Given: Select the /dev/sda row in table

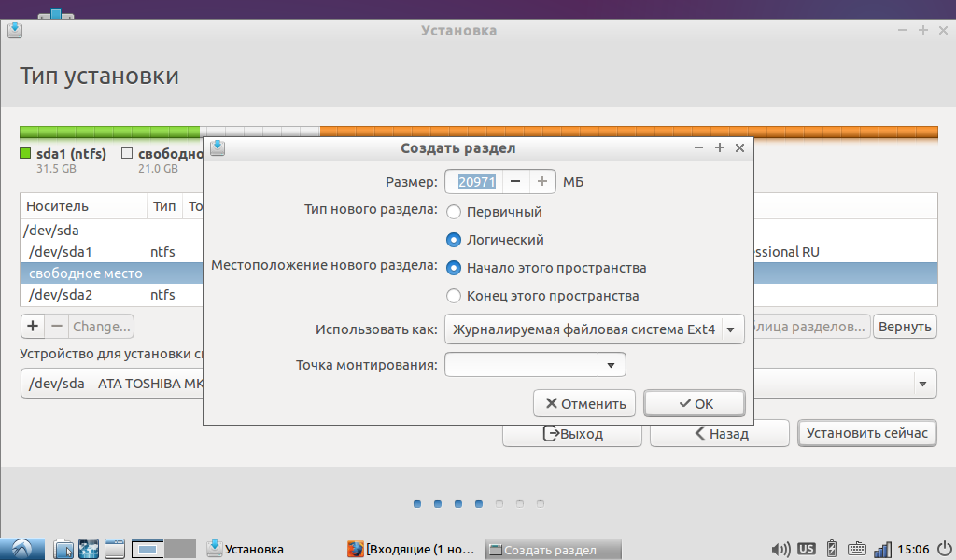Looking at the screenshot, I should (x=478, y=231).
